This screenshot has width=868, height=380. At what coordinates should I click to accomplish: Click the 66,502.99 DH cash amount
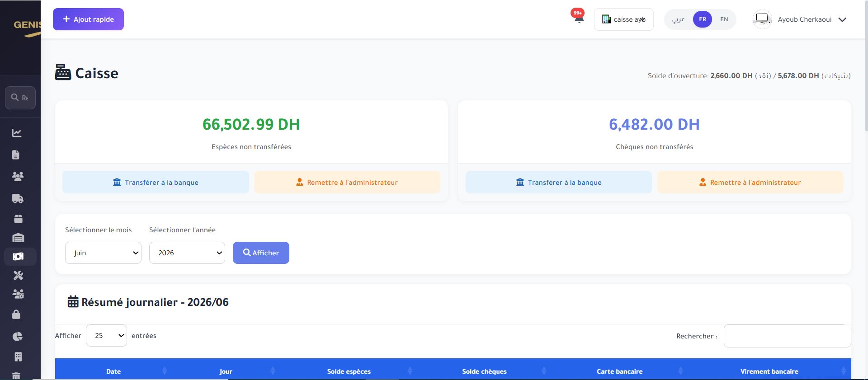(x=251, y=124)
